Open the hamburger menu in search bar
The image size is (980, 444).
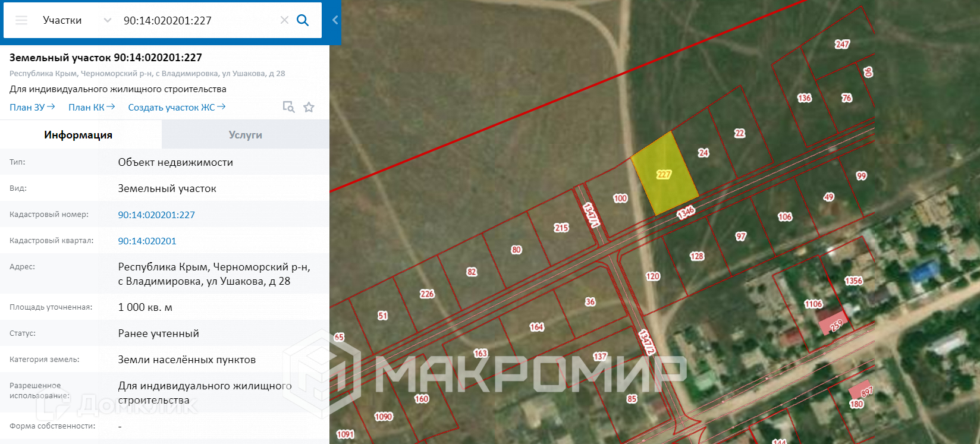[x=21, y=20]
